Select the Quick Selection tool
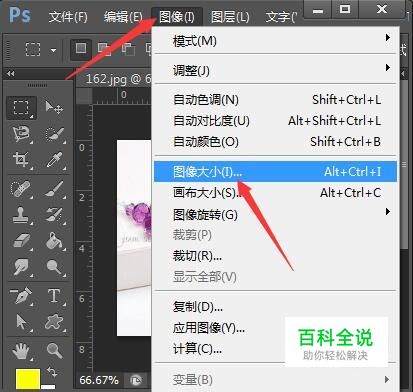This screenshot has height=392, width=413. (x=54, y=134)
